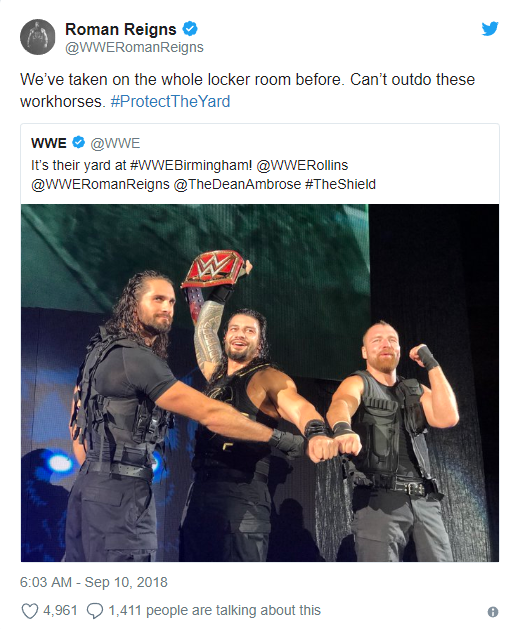Open the quoted WWE account name

tap(49, 143)
